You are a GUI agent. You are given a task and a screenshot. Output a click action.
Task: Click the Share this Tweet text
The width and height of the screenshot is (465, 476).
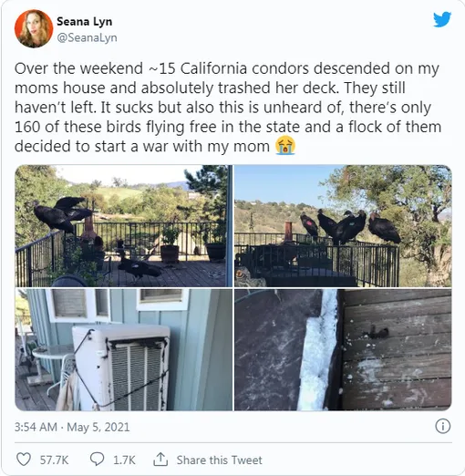coord(219,460)
